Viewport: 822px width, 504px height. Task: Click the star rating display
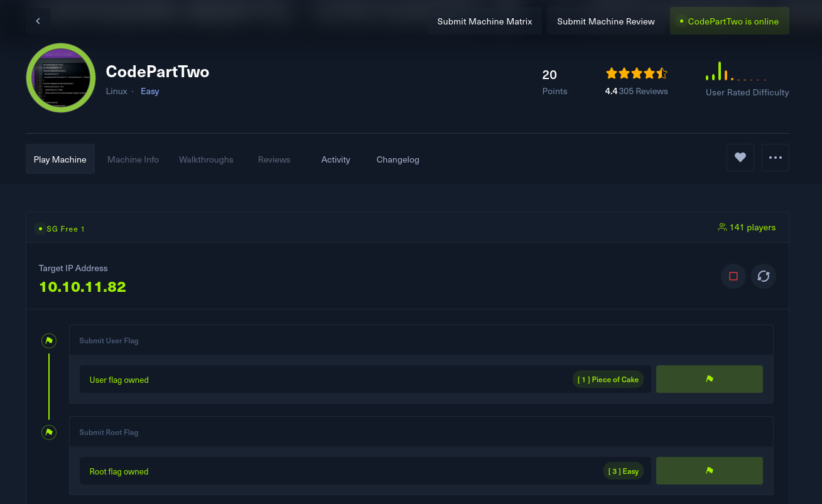tap(636, 74)
